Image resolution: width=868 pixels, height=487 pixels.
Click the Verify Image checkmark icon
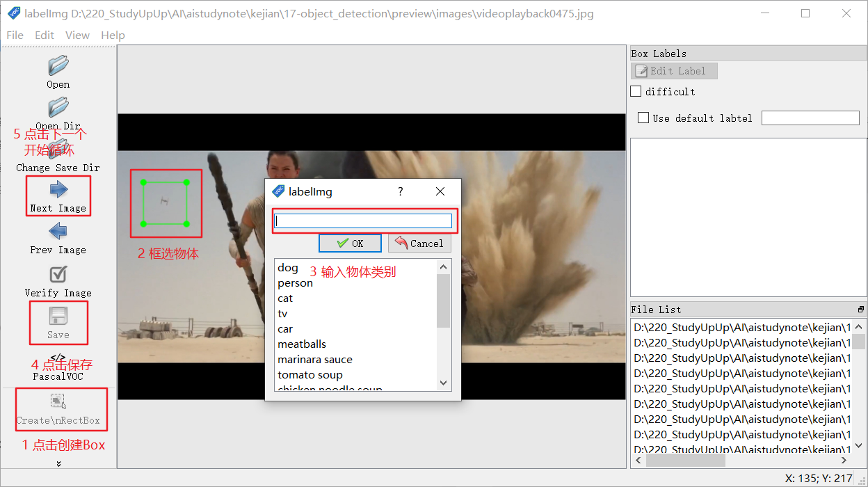[58, 273]
